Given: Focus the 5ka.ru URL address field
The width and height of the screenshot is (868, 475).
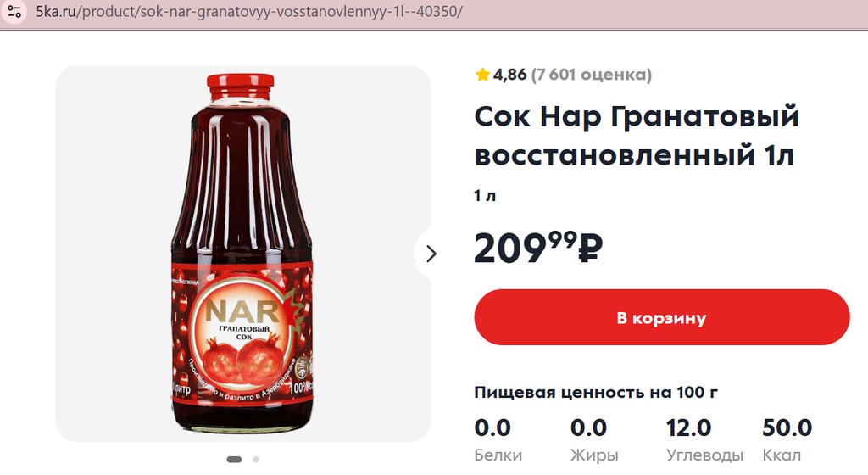Looking at the screenshot, I should (x=249, y=11).
